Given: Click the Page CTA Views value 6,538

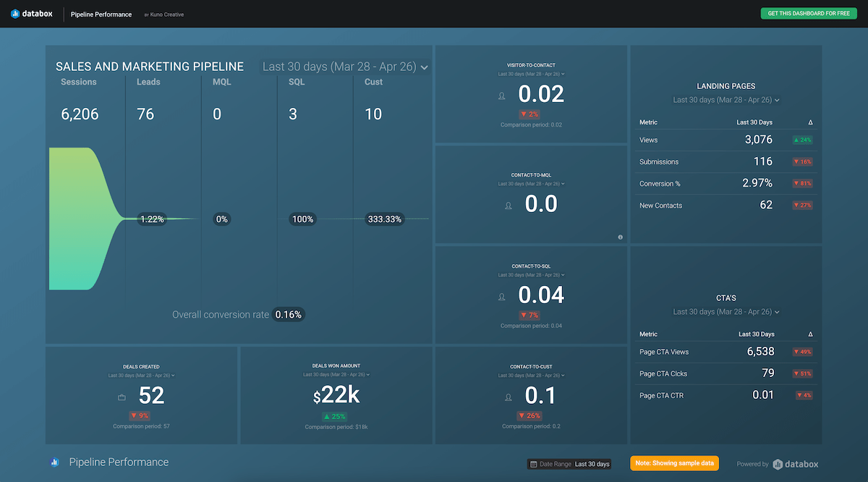Looking at the screenshot, I should [x=760, y=352].
